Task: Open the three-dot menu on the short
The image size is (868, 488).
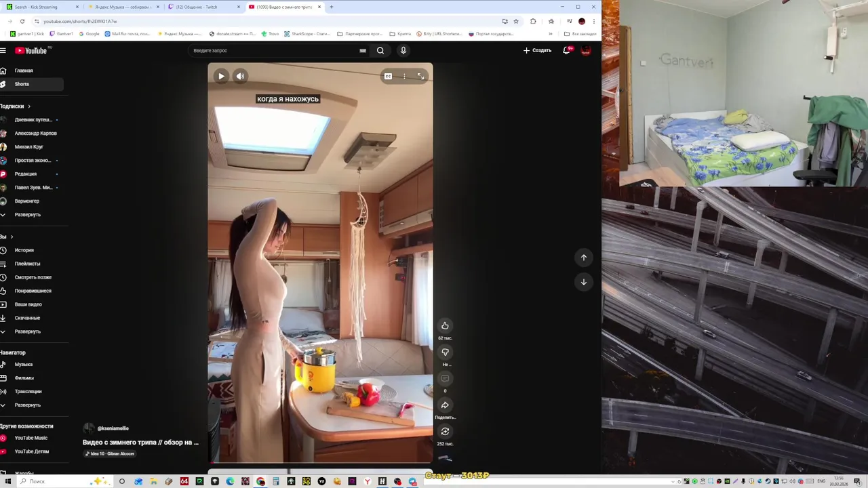Action: click(404, 76)
